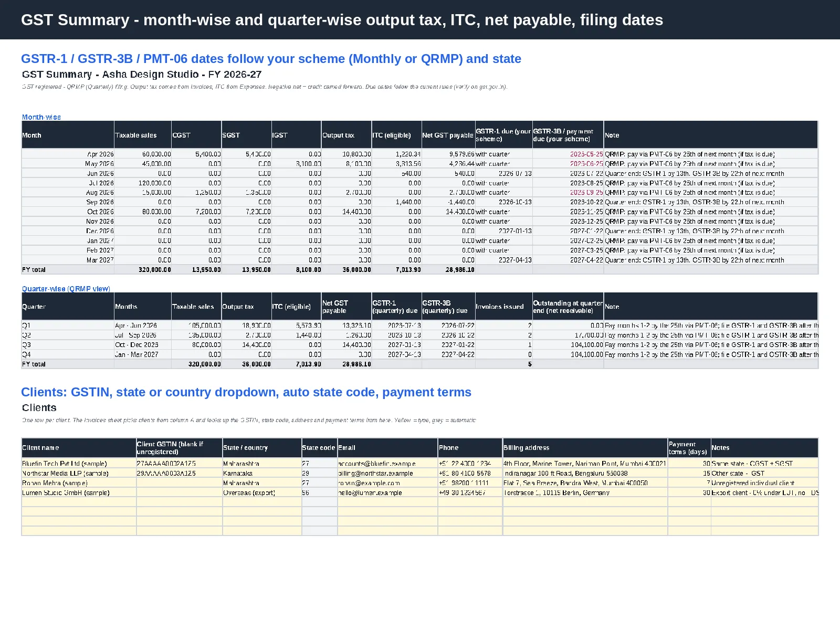This screenshot has width=840, height=630.
Task: Select the Q3 quarter row label
Action: click(68, 345)
